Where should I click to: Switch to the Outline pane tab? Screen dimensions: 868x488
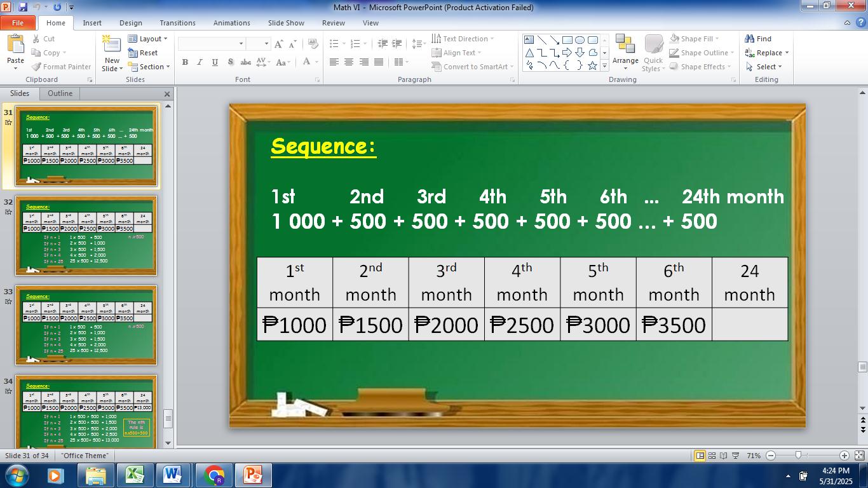click(60, 93)
